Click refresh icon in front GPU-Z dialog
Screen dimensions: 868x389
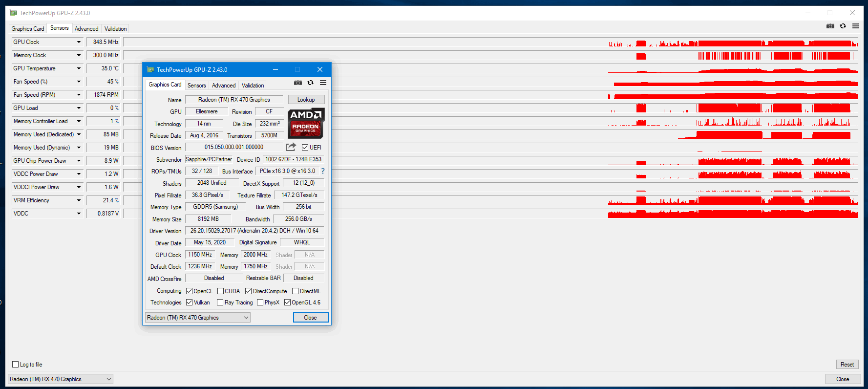tap(310, 83)
